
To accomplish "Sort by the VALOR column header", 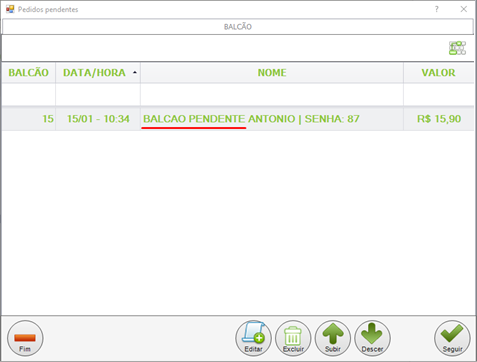I will [439, 73].
